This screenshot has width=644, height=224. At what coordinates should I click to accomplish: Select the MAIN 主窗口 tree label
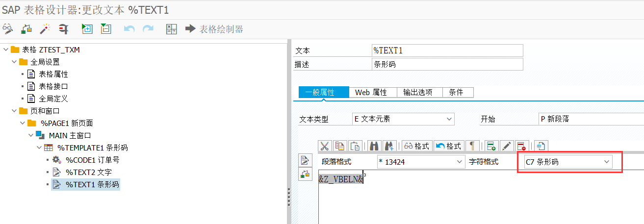click(70, 135)
